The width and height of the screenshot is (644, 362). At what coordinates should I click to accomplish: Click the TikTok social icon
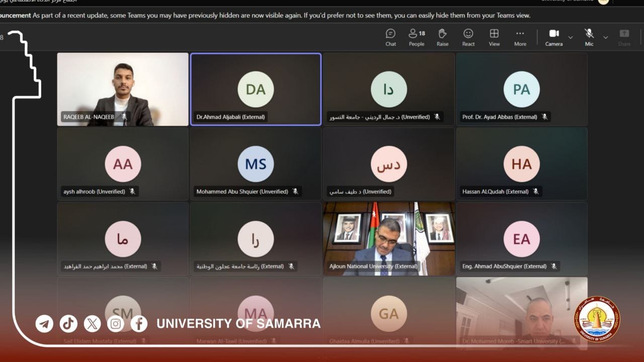pyautogui.click(x=68, y=324)
